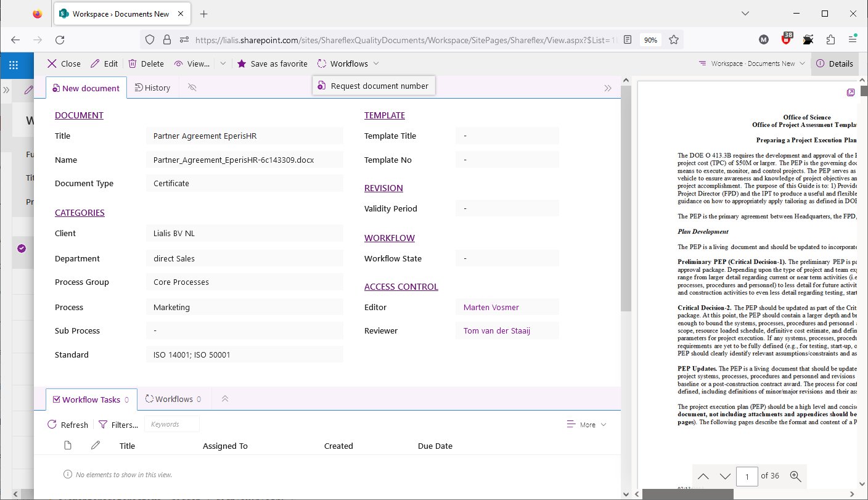868x500 pixels.
Task: Click the form vertical scrollbar
Action: click(626, 197)
